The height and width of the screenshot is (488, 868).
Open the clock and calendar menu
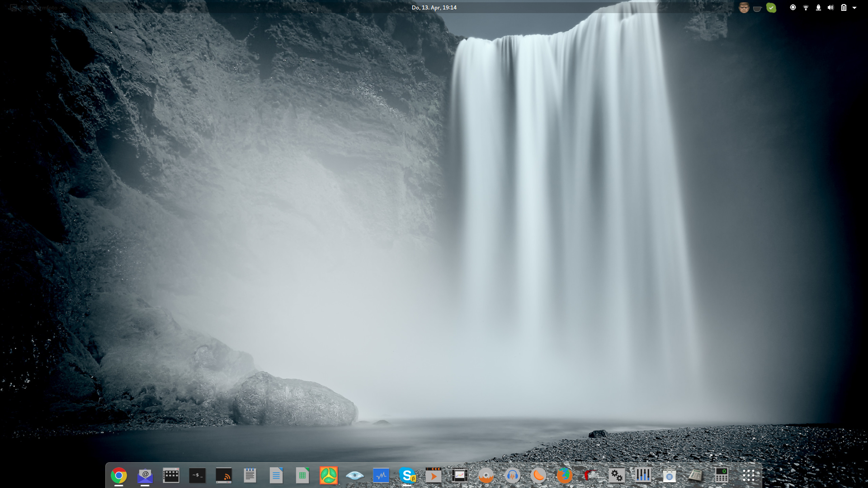coord(434,8)
